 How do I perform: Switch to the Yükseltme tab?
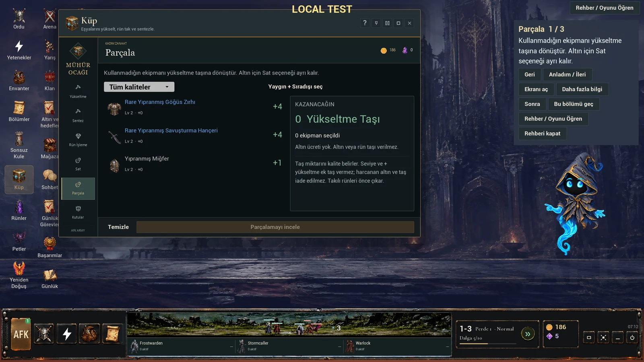click(78, 92)
